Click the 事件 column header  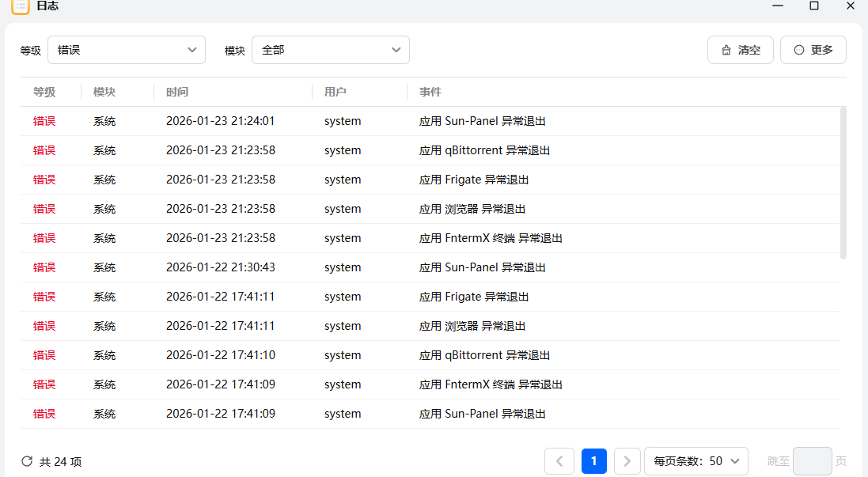[430, 92]
